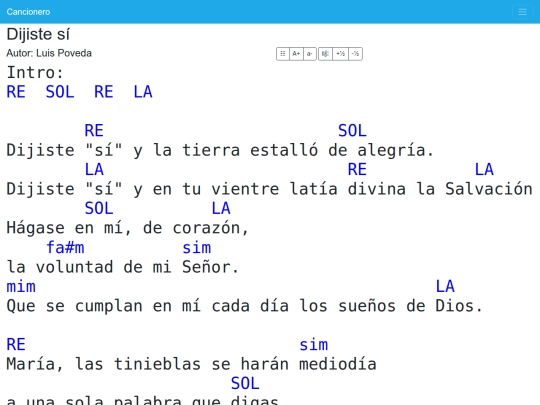Click the SOL chord above 'alegría'
540x405 pixels.
(352, 131)
